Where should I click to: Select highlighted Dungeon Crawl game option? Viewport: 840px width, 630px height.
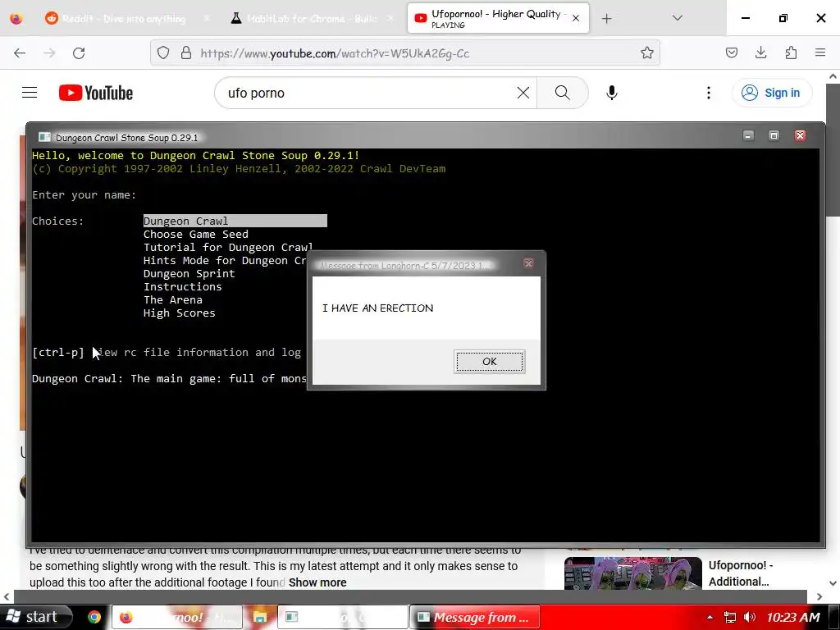pyautogui.click(x=235, y=221)
